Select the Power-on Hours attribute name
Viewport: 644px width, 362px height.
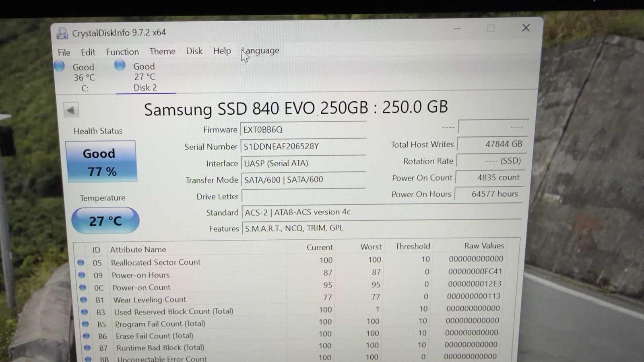tap(140, 275)
